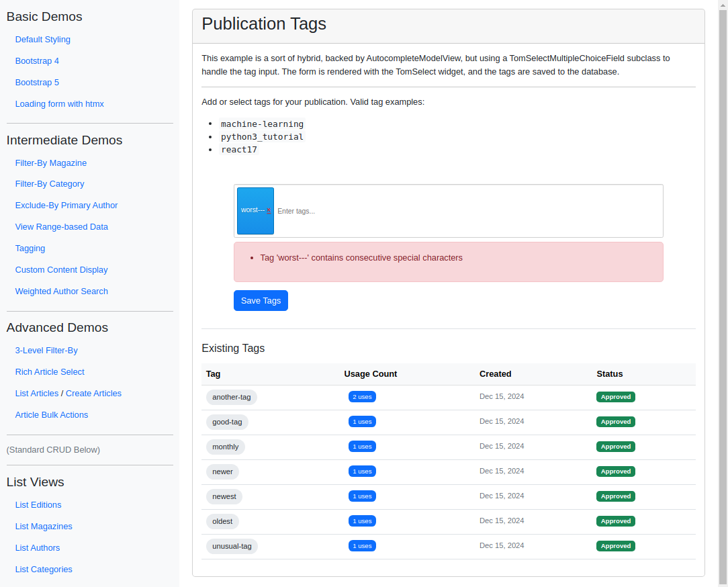Open Exclude-By Primary Author demo

pos(66,206)
